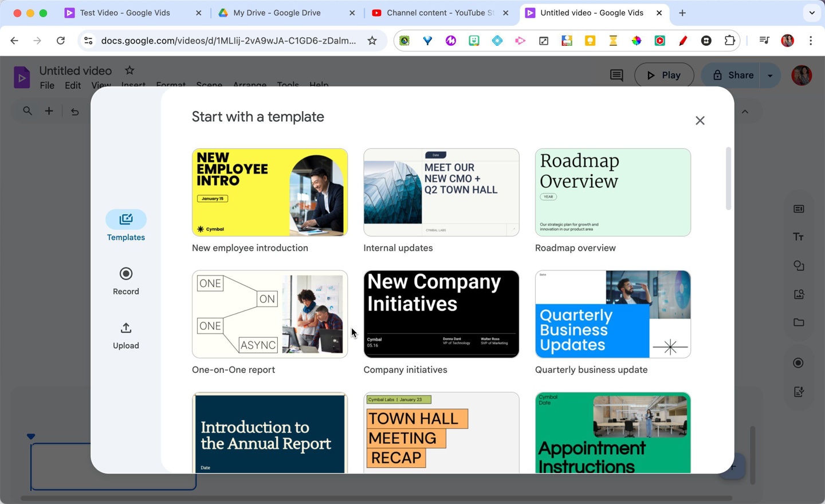Open comment history next to Play

pos(616,75)
